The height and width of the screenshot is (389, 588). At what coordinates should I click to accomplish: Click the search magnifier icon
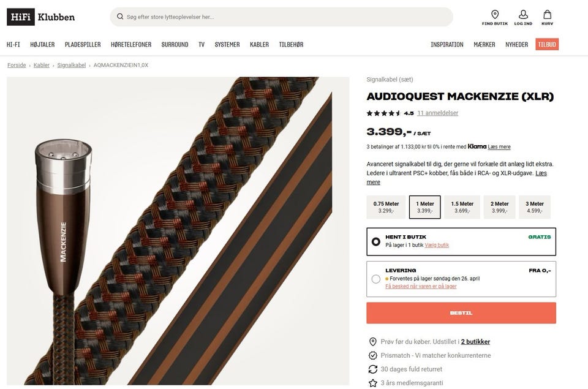point(120,17)
